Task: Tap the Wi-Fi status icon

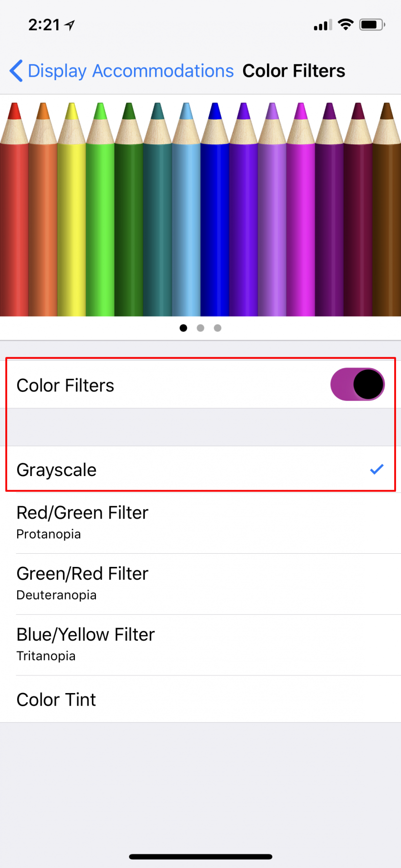Action: coord(346,24)
